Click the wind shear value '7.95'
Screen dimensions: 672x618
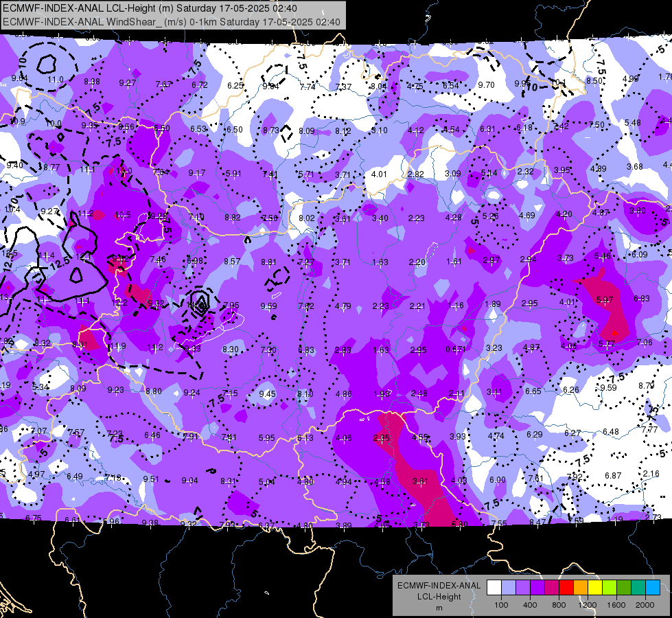231,306
